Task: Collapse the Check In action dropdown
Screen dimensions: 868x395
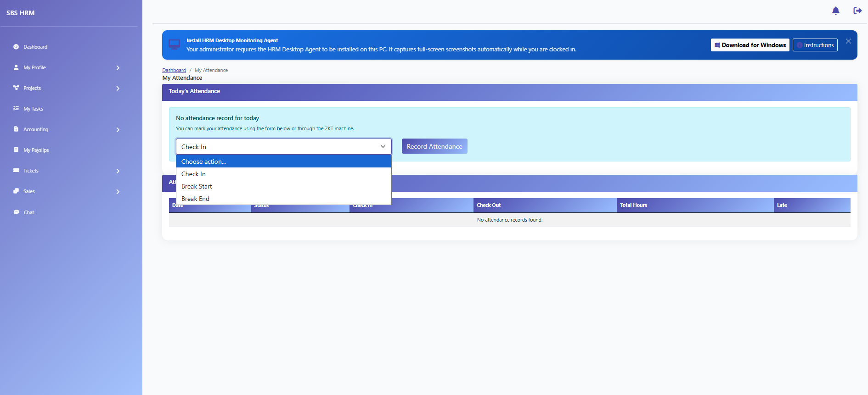Action: point(284,147)
